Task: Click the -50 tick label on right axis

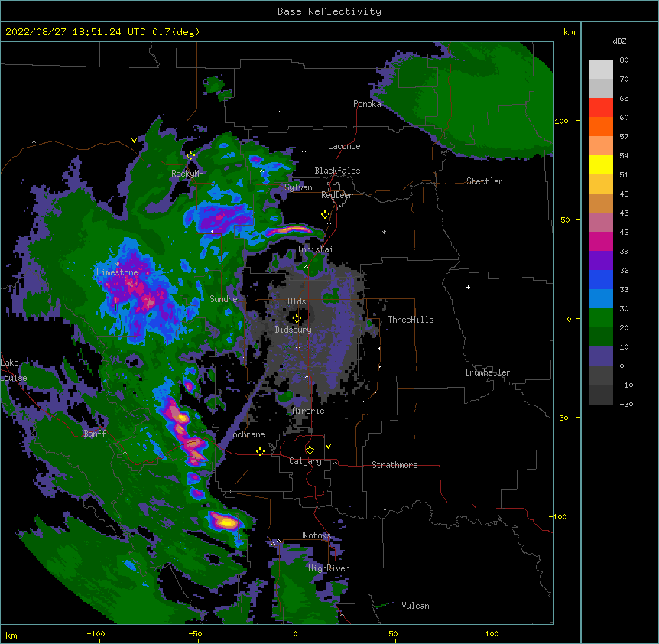Action: (x=561, y=418)
